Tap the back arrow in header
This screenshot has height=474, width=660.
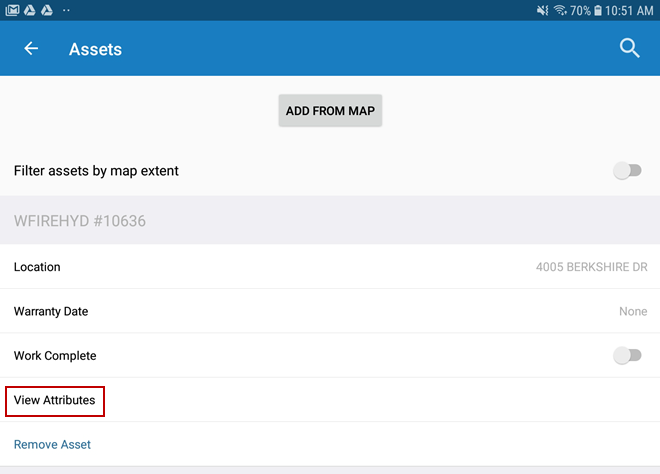pyautogui.click(x=31, y=48)
